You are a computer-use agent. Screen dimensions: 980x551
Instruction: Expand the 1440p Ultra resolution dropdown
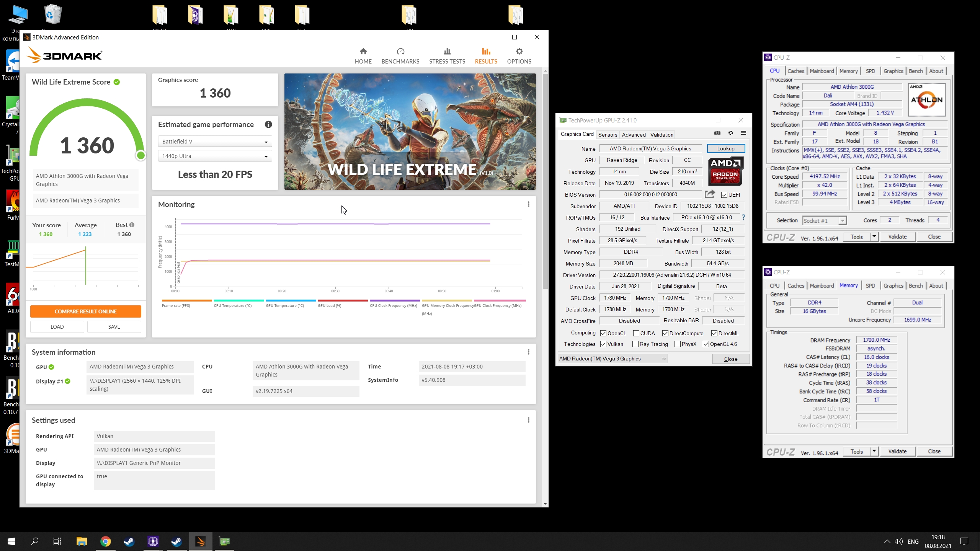215,156
